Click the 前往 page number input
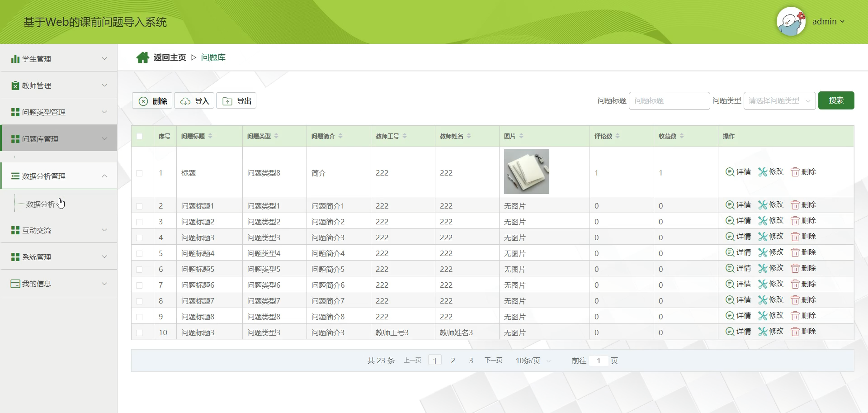Viewport: 868px width, 413px height. tap(599, 361)
